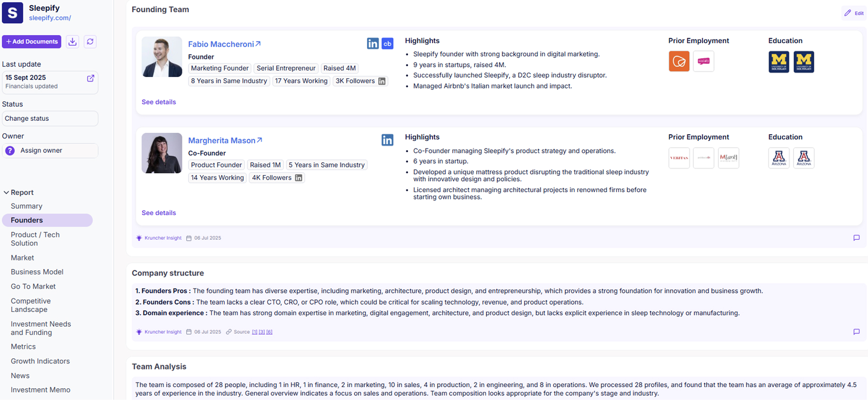The height and width of the screenshot is (402, 868).
Task: Open the last update external link icon
Action: (x=91, y=79)
